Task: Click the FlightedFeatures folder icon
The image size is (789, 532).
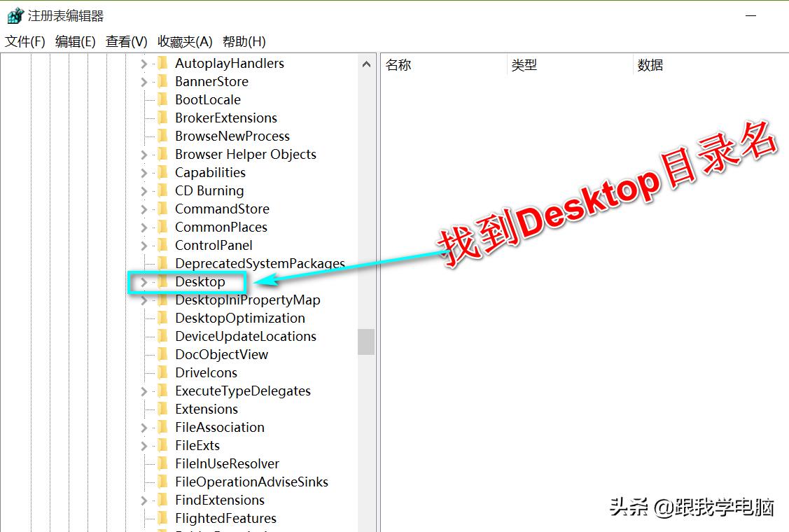Action: click(x=162, y=518)
